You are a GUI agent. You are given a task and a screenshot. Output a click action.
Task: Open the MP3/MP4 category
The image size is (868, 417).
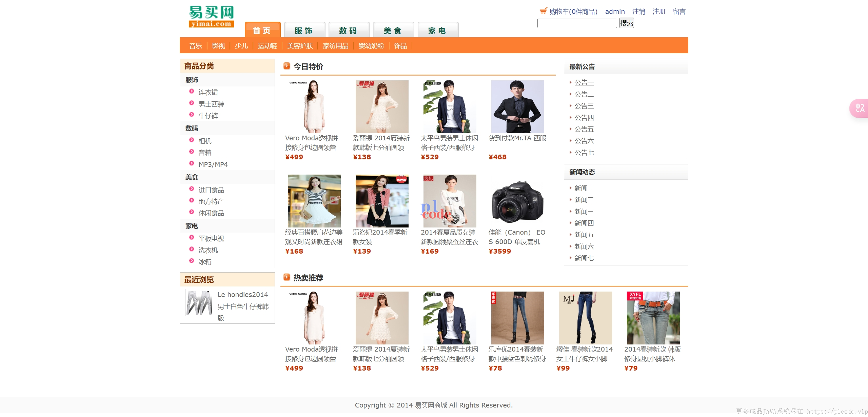pyautogui.click(x=213, y=164)
